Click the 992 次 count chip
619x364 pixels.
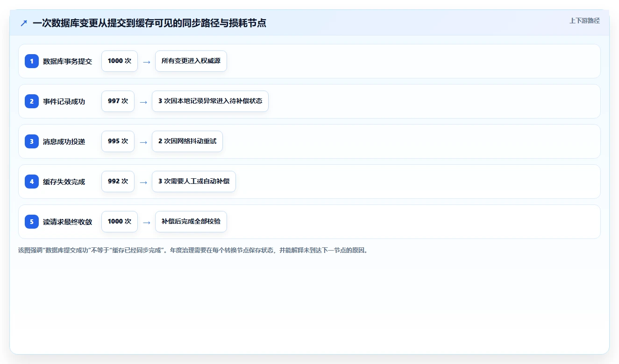(118, 182)
